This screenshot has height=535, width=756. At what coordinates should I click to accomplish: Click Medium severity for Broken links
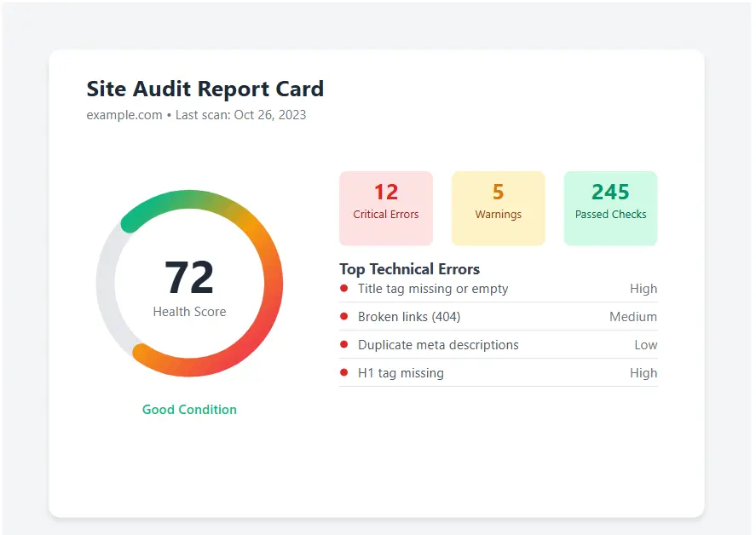(x=633, y=317)
